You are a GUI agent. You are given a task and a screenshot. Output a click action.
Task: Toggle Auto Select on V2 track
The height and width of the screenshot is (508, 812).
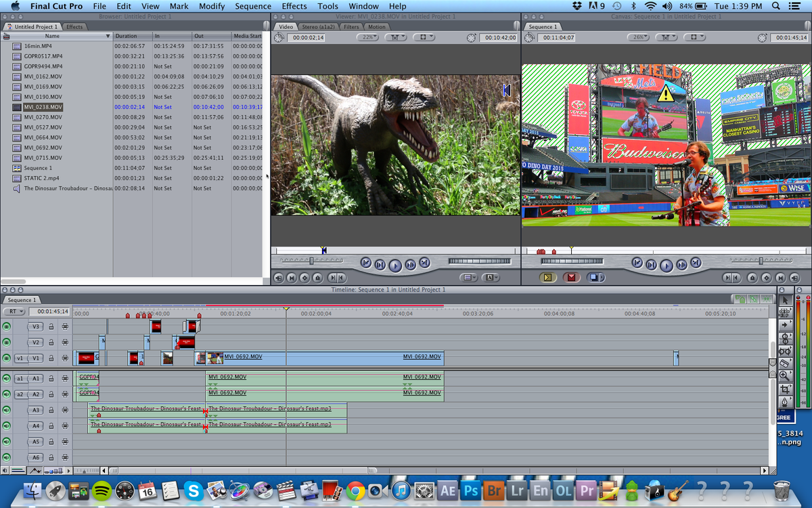click(64, 343)
